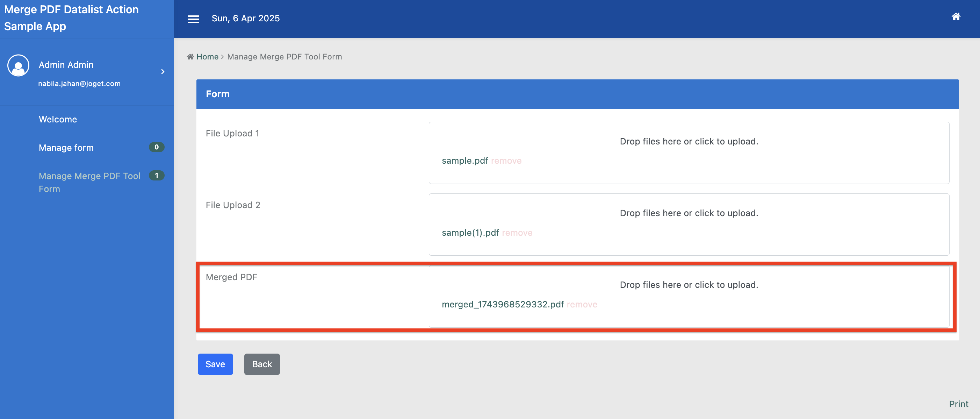Remove sample(1).pdf from File Upload 2
The width and height of the screenshot is (980, 419).
(517, 233)
